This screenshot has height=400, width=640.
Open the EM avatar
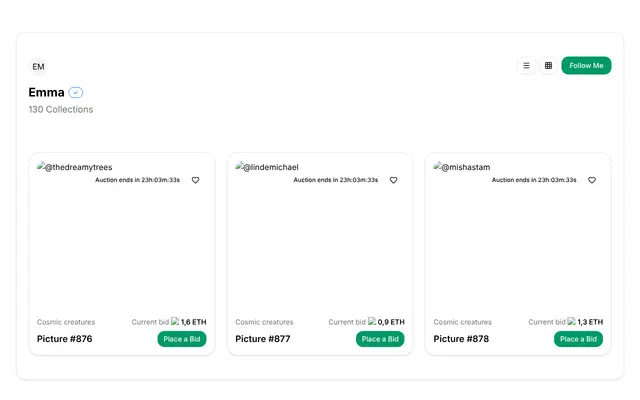coord(38,67)
